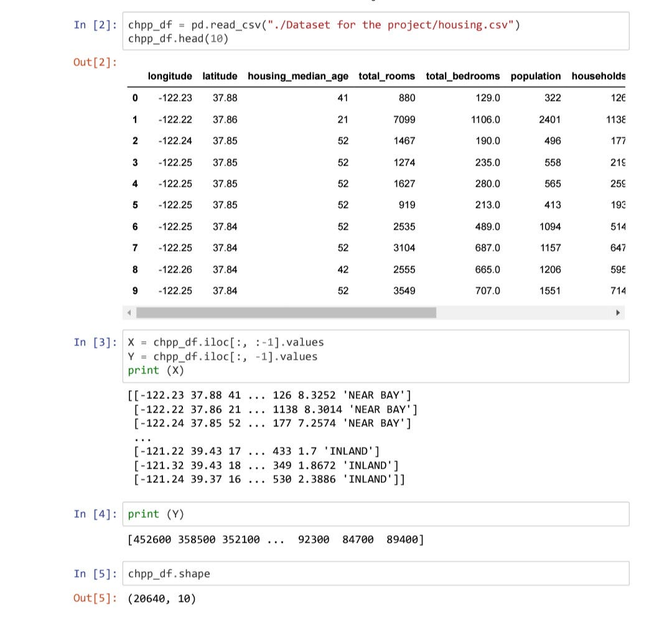672x636 pixels.
Task: Click the left scroll arrow under the dataframe
Action: 129,312
